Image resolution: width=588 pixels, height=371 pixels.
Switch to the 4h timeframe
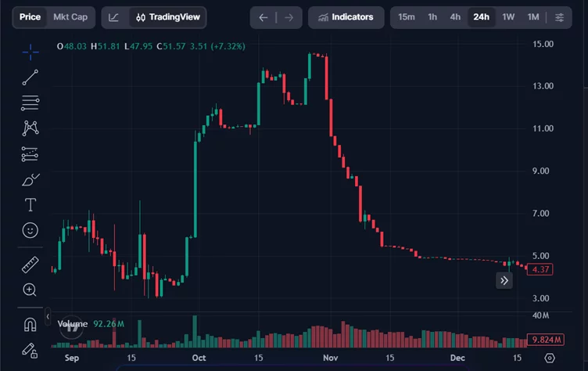click(455, 17)
